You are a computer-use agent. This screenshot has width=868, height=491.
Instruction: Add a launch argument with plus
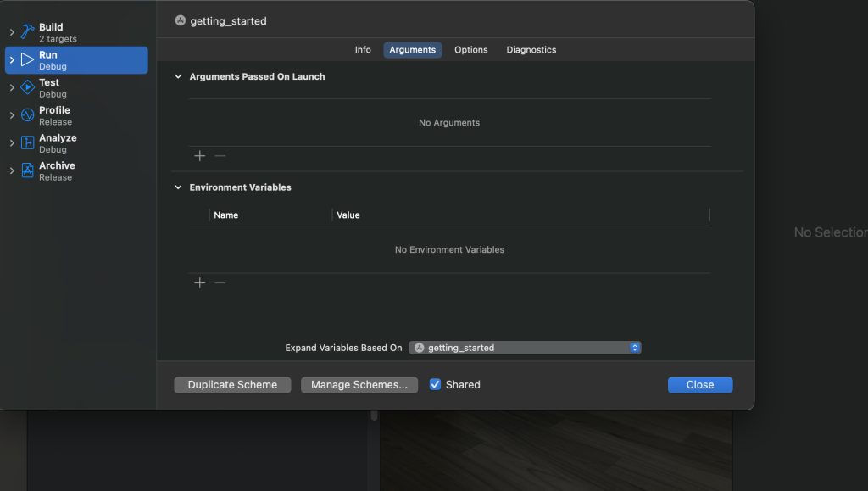pos(200,156)
